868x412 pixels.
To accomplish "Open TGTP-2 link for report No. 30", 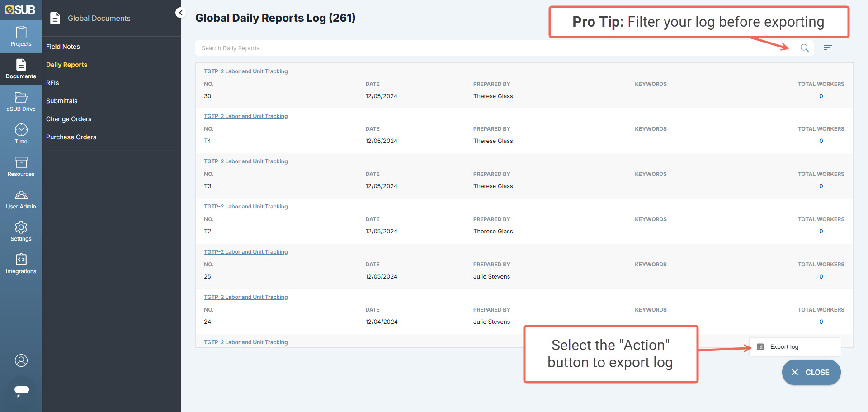I will (245, 71).
